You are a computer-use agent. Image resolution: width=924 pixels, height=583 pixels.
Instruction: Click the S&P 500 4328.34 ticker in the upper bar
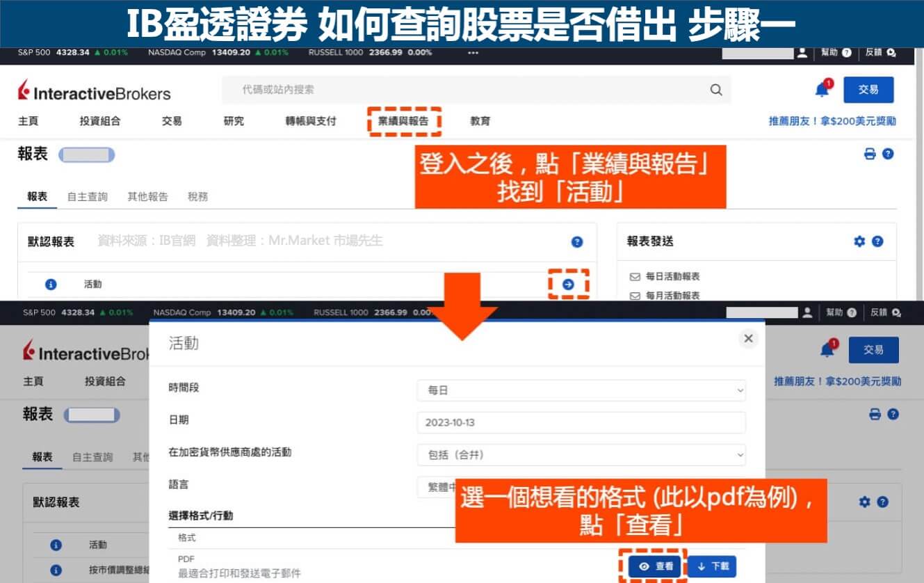point(73,52)
